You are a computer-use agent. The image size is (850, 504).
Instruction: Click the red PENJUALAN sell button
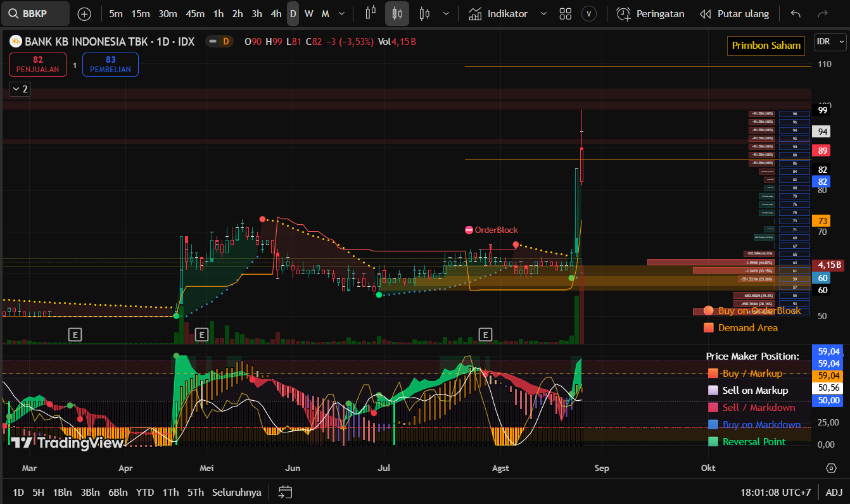[38, 65]
